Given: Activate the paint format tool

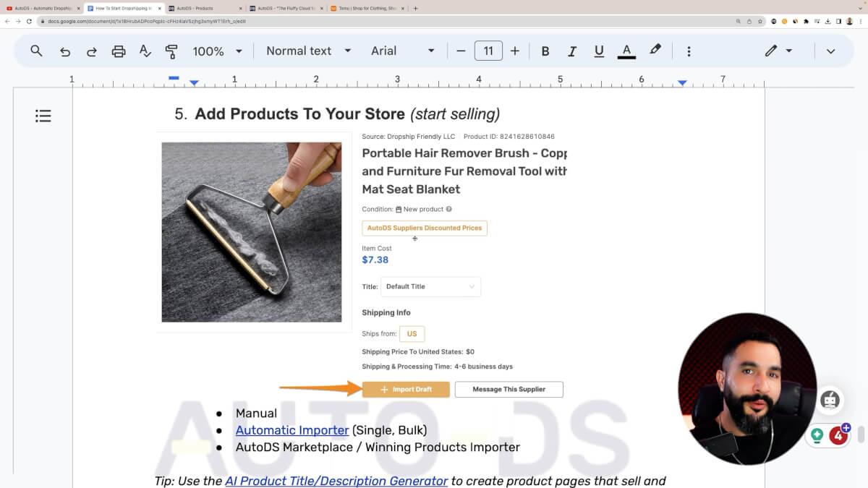Looking at the screenshot, I should pyautogui.click(x=171, y=51).
